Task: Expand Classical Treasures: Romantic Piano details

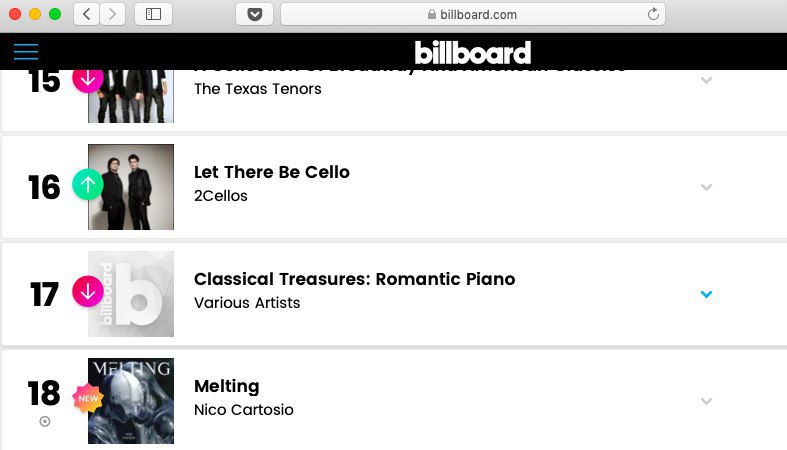Action: [x=706, y=294]
